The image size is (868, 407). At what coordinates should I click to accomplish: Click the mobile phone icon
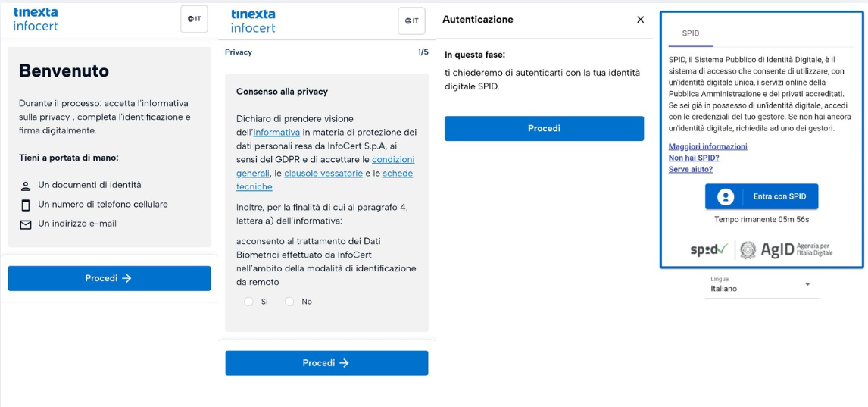[x=25, y=205]
